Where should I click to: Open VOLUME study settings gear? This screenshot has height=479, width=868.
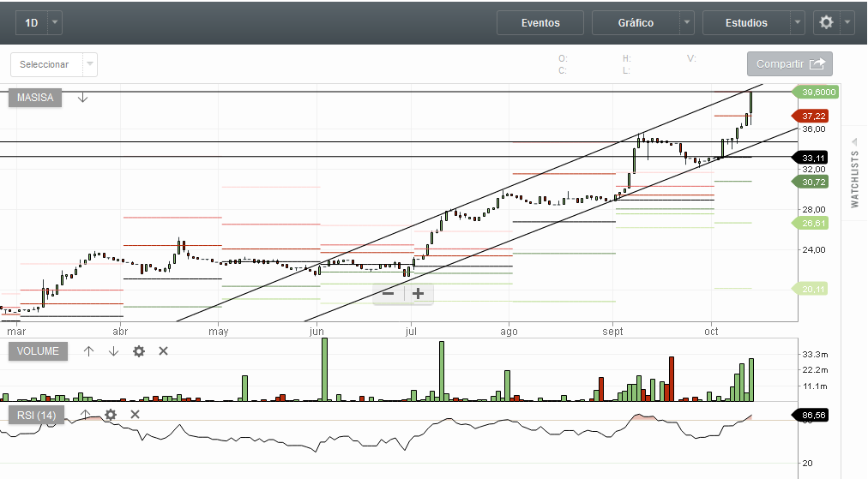[139, 351]
